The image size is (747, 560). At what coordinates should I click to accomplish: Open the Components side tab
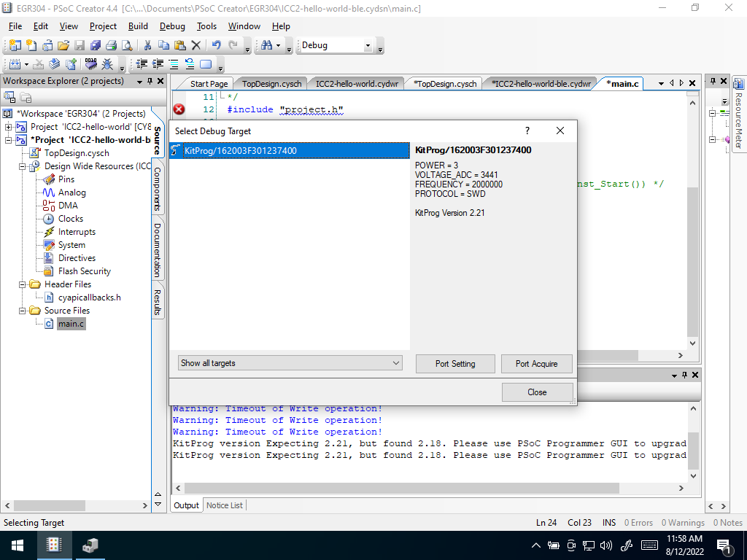(x=158, y=189)
